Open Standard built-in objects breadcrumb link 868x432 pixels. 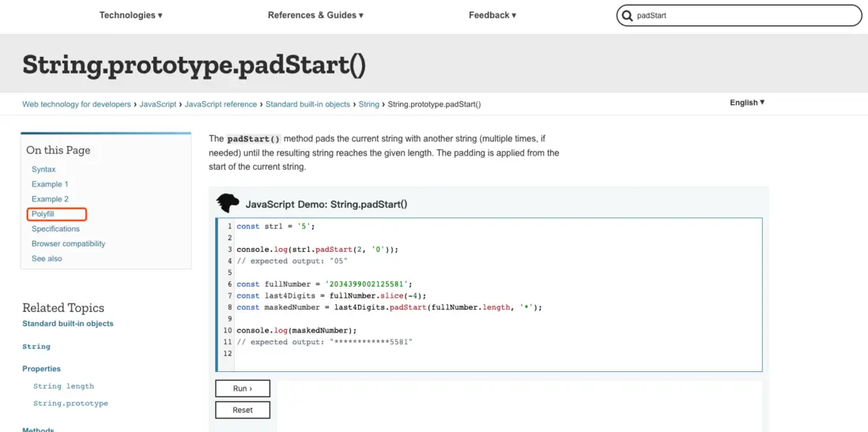click(x=308, y=104)
